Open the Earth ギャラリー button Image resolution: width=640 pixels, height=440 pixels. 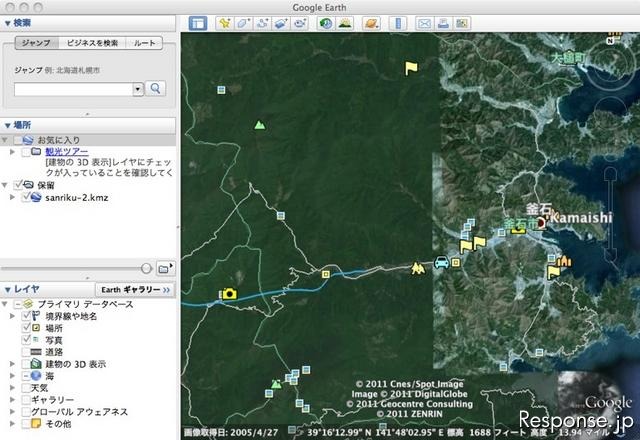pos(135,289)
